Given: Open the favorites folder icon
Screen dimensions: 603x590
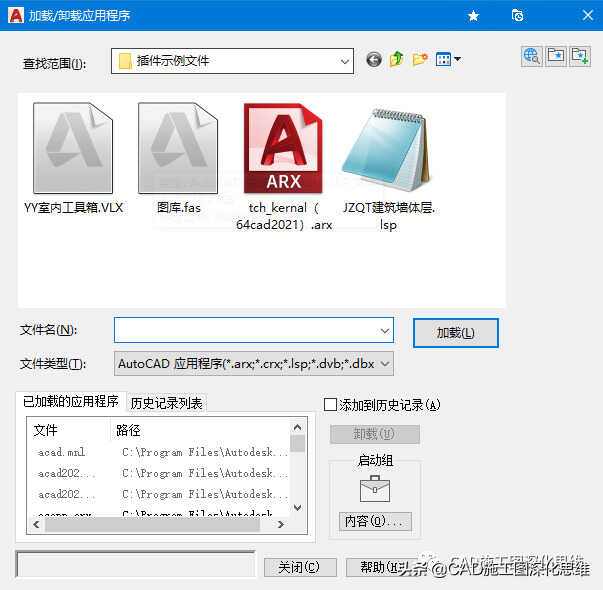Looking at the screenshot, I should coord(556,57).
